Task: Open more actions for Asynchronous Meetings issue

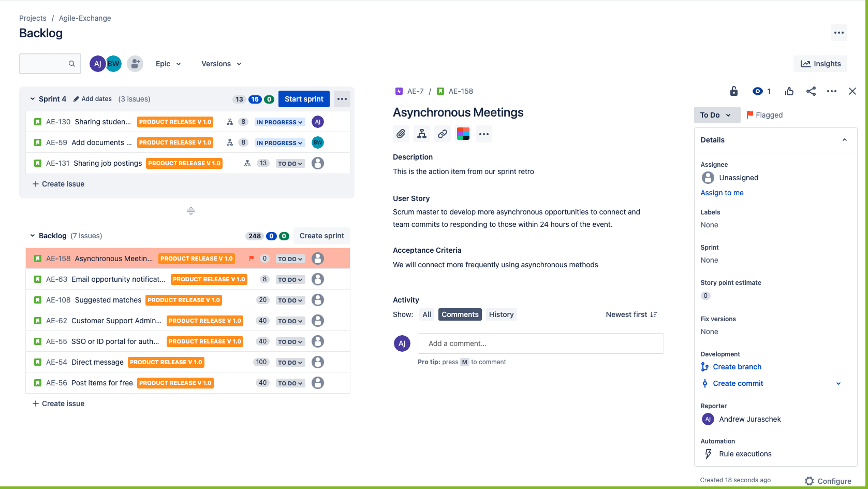Action: (x=832, y=91)
